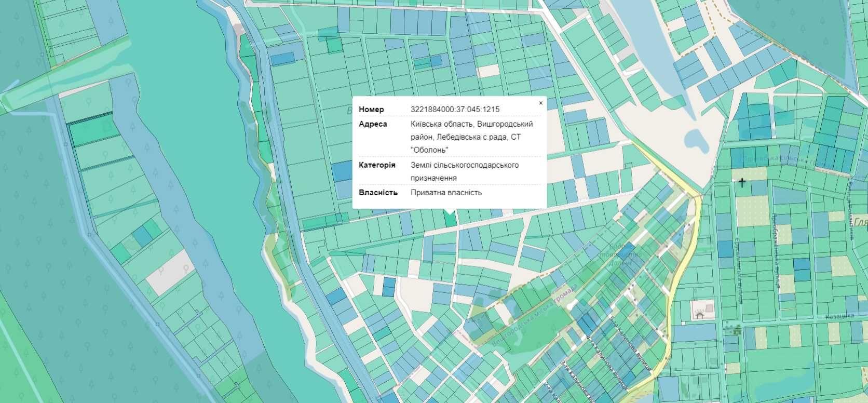
Task: Click the 'Номер' field label
Action: pos(371,110)
